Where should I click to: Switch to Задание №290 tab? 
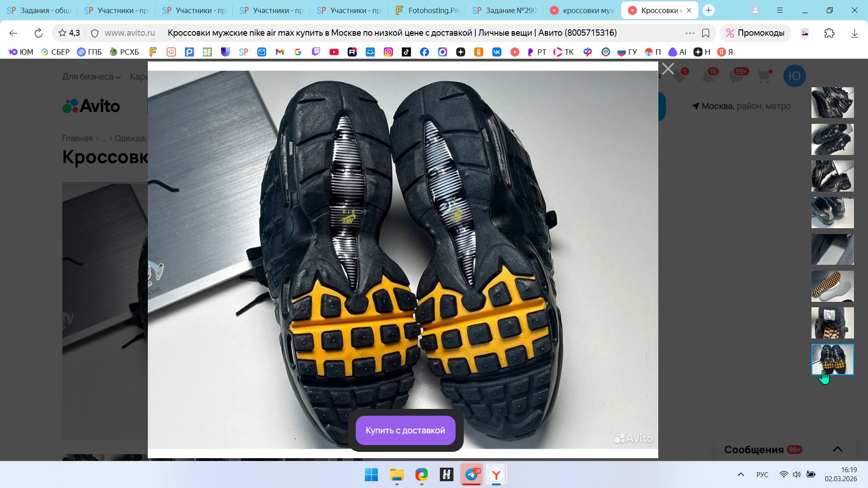[x=505, y=10]
